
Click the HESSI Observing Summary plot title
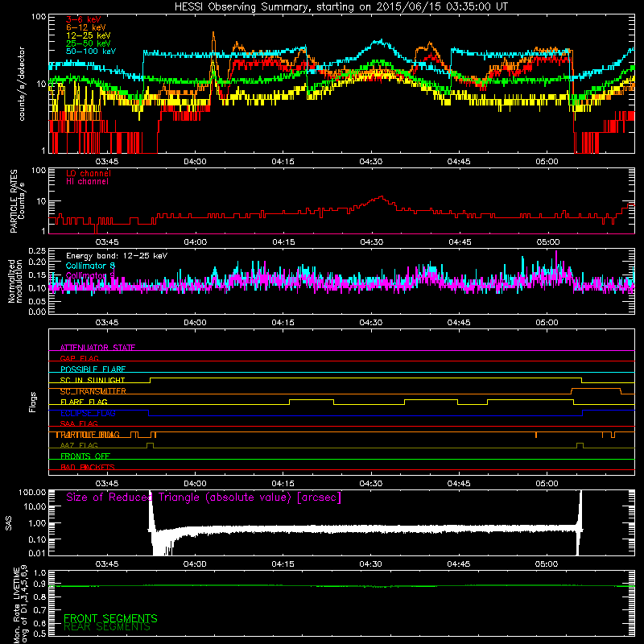[x=341, y=7]
